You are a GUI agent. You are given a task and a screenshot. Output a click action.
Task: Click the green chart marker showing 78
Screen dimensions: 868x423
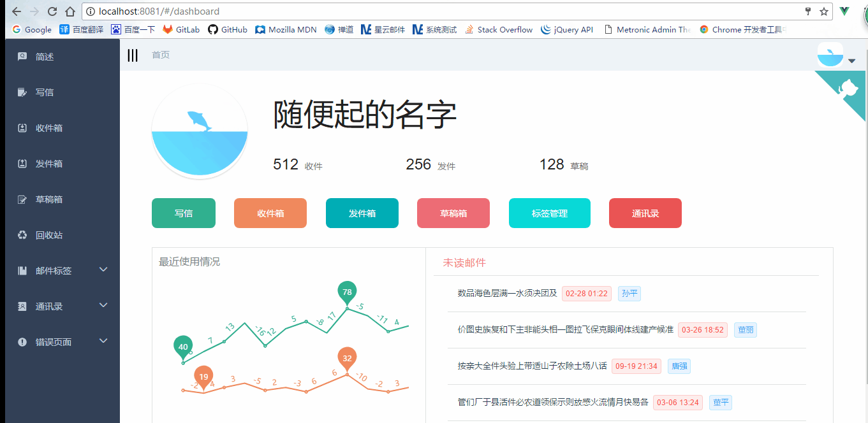coord(347,292)
